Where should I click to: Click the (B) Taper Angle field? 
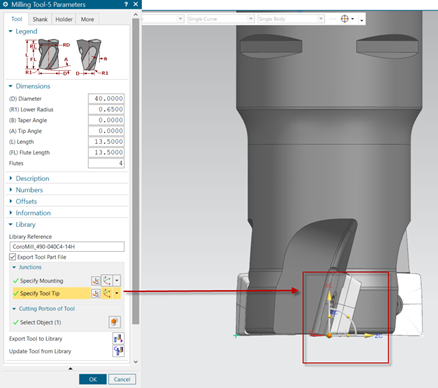[x=106, y=120]
